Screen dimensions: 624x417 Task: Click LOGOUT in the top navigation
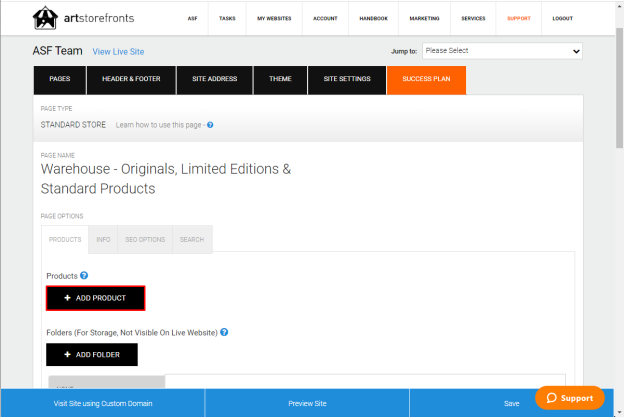562,18
